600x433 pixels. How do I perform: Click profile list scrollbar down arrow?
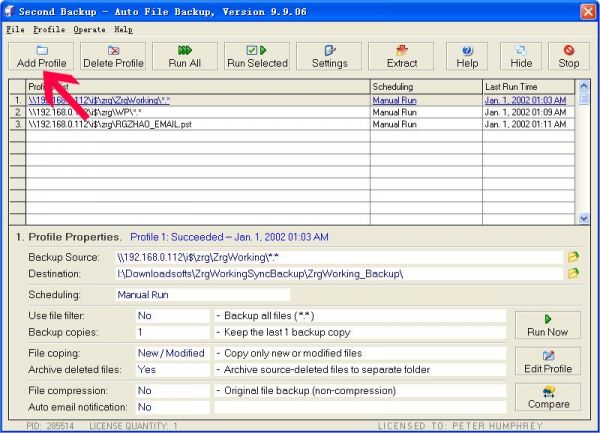pos(584,218)
